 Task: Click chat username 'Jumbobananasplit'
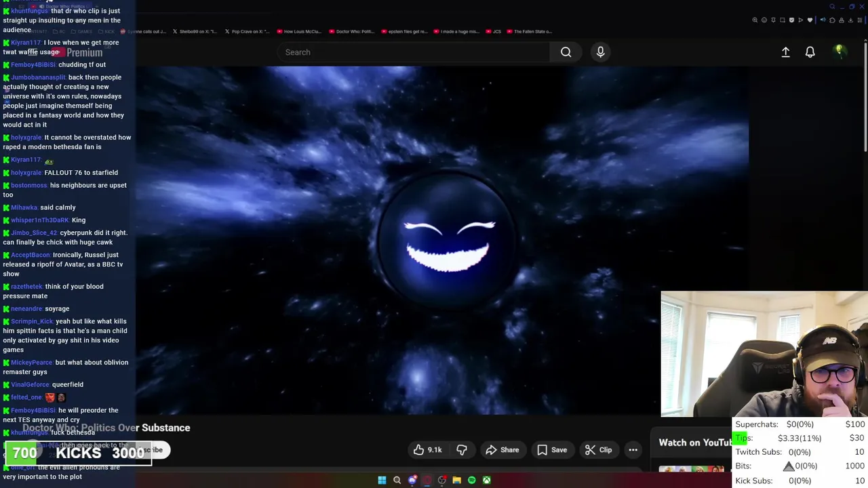38,77
